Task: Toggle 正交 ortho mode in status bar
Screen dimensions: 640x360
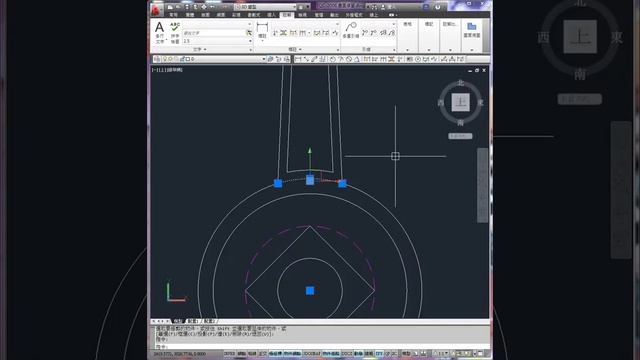Action: 262,353
